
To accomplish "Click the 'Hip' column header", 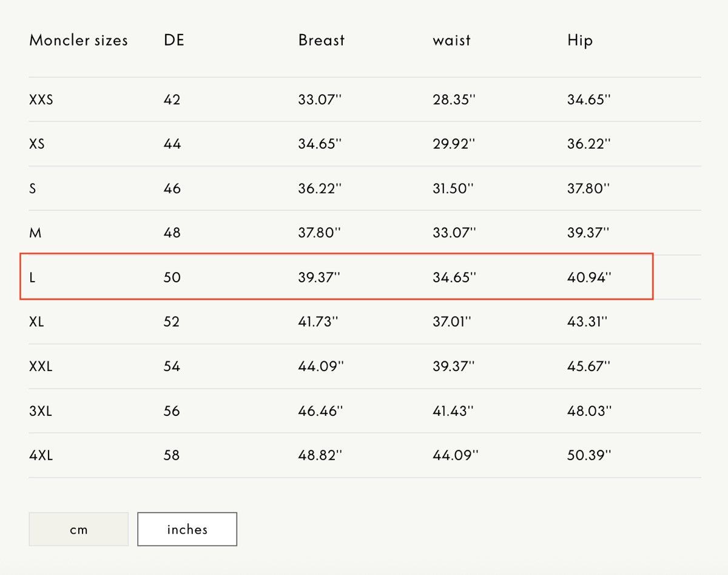I will [580, 41].
